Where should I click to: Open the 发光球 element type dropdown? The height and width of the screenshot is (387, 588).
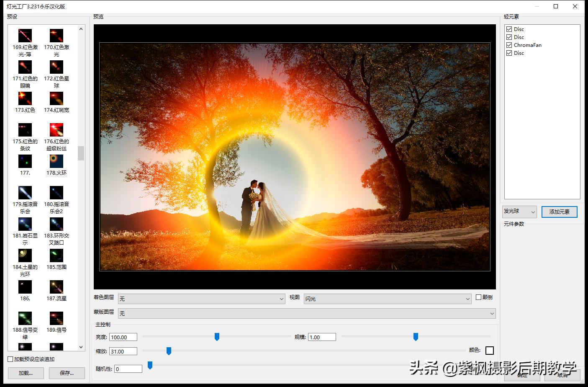tap(519, 212)
